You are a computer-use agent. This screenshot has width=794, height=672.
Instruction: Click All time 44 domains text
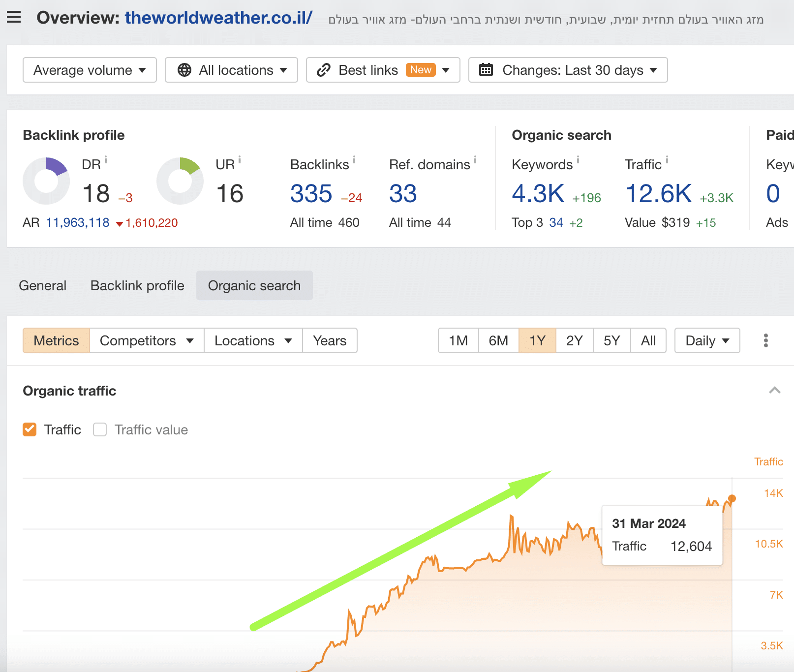420,222
